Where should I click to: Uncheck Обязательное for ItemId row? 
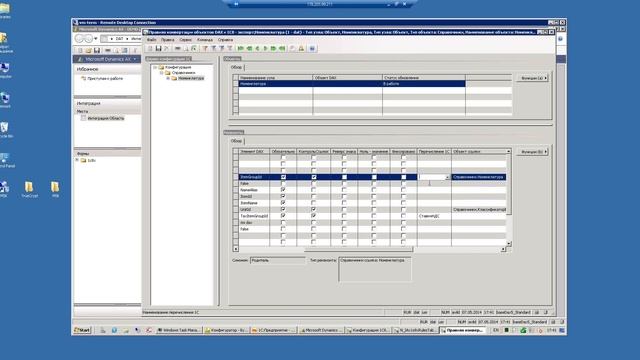283,196
